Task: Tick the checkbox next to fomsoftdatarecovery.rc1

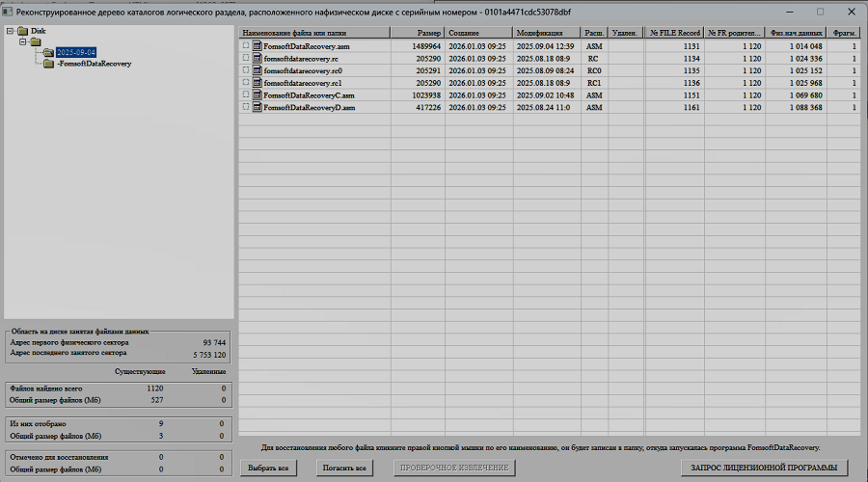Action: (246, 83)
